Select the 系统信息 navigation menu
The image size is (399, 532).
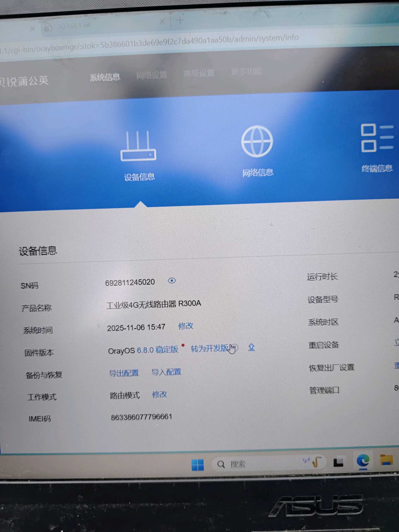point(105,77)
